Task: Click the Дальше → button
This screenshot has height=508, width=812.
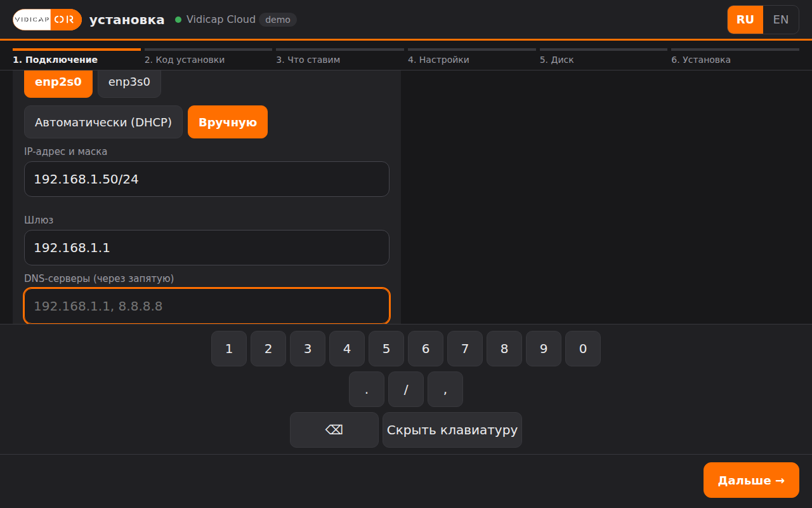Action: (751, 480)
